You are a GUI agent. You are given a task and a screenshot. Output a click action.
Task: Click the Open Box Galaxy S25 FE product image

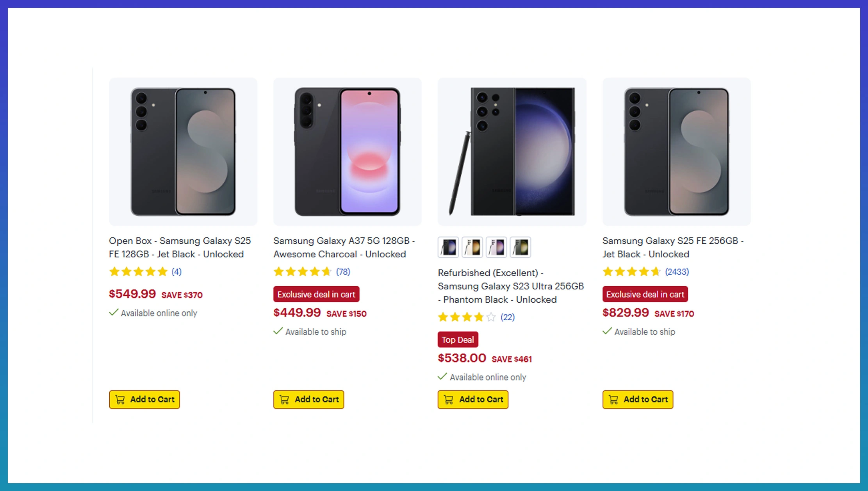[x=183, y=152]
